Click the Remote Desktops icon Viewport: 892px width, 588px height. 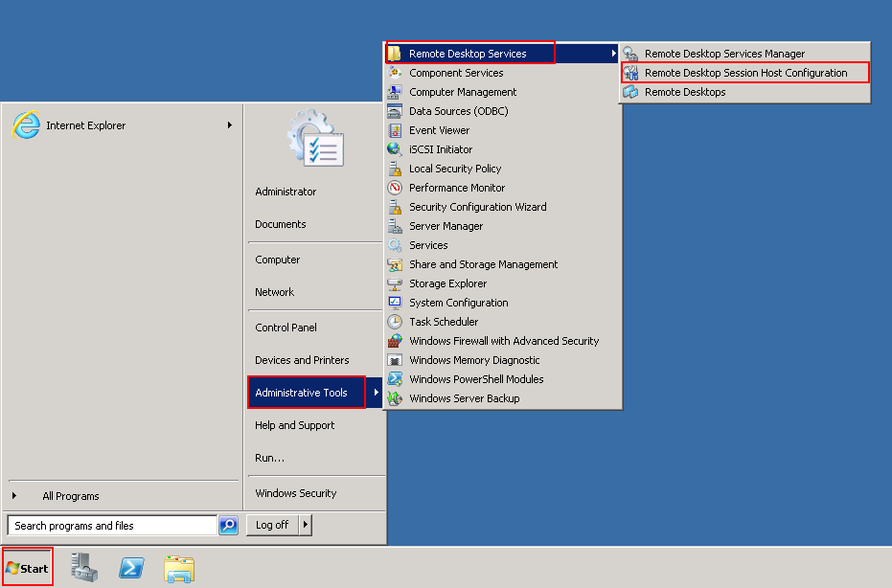click(x=630, y=92)
